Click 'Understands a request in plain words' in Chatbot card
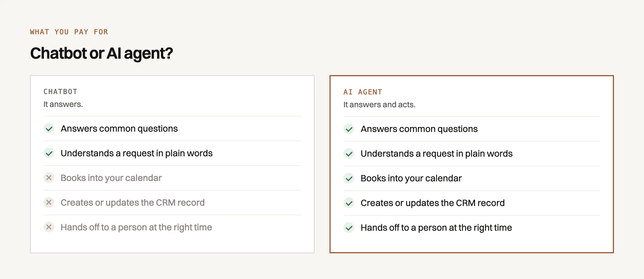Image resolution: width=644 pixels, height=279 pixels. (137, 153)
